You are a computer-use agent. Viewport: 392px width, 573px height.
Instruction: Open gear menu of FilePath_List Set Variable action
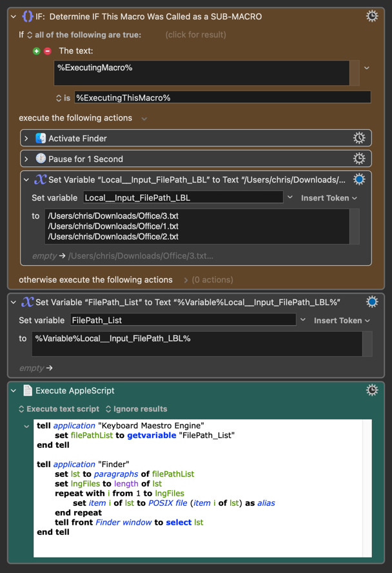point(372,302)
